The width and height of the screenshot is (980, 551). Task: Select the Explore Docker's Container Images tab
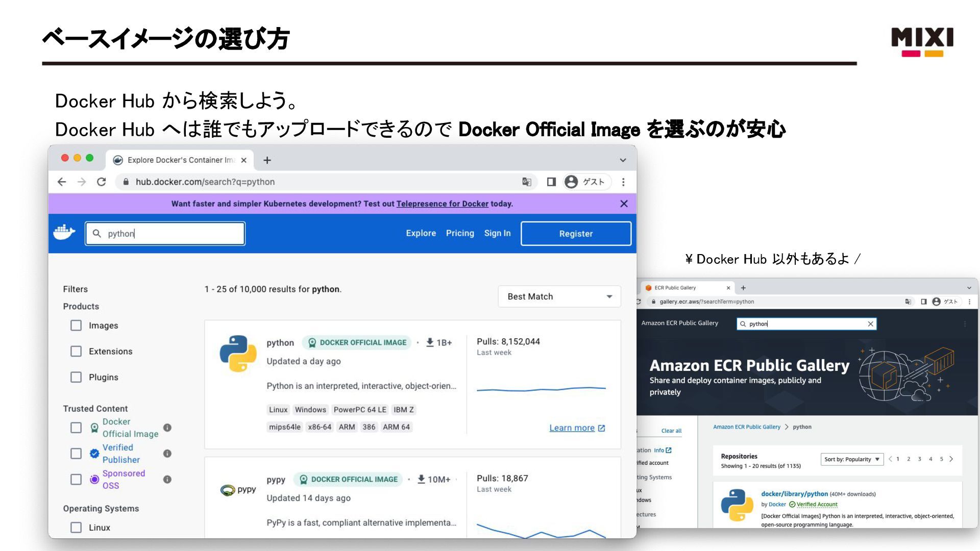(x=181, y=160)
